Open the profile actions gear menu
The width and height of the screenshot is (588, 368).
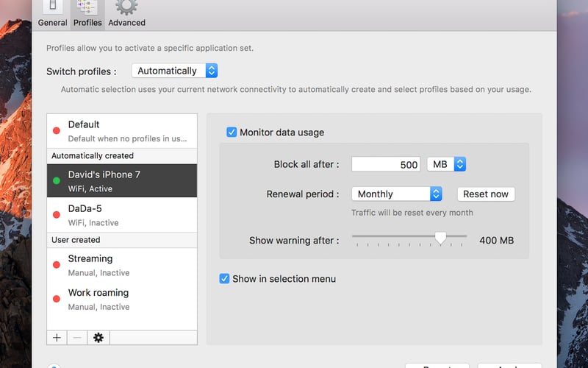(98, 338)
